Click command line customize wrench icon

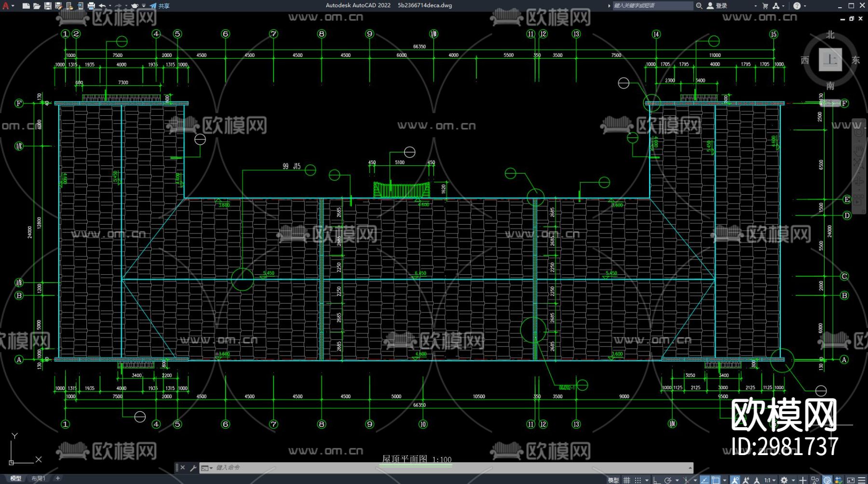pyautogui.click(x=193, y=468)
